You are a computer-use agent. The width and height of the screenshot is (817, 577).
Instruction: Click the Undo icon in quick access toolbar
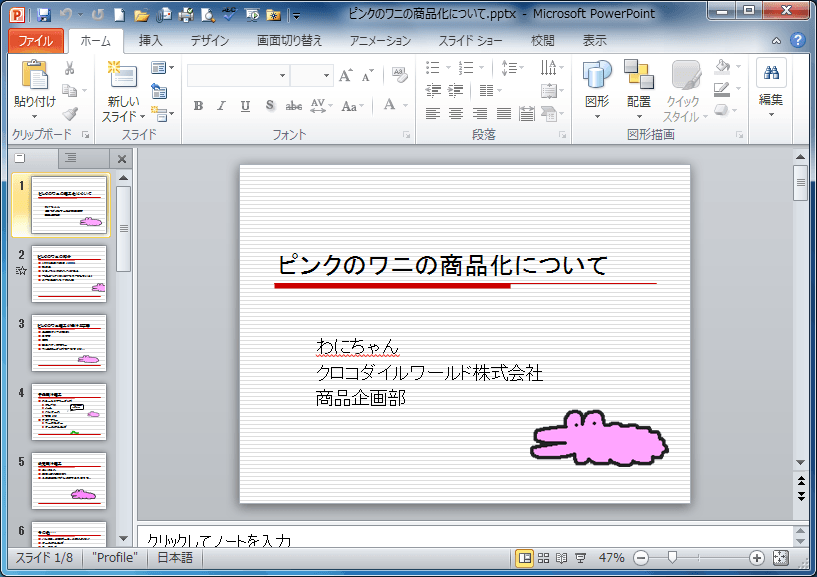click(x=66, y=15)
